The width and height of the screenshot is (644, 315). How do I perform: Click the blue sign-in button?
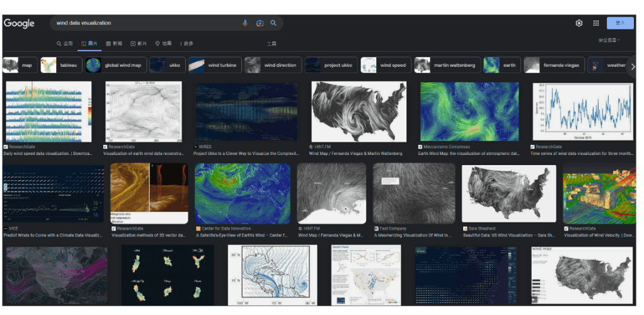click(x=620, y=23)
